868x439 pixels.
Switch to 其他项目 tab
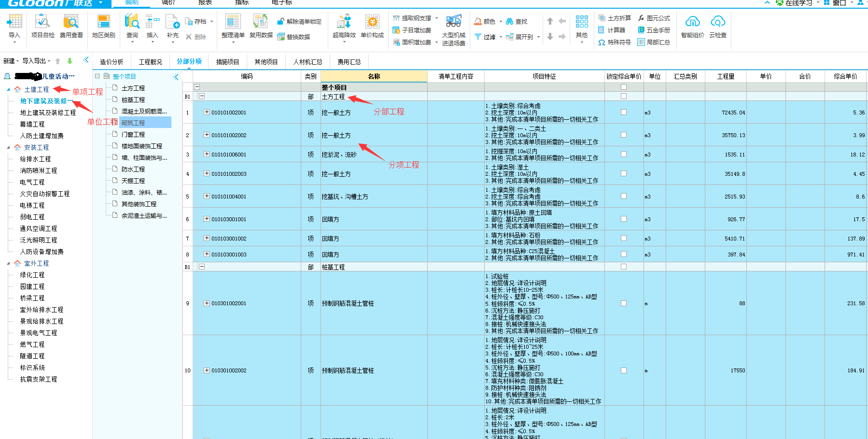pos(266,62)
